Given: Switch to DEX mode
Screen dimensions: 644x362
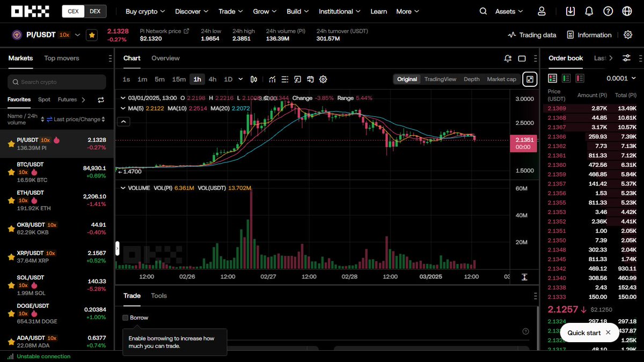Looking at the screenshot, I should (x=95, y=11).
